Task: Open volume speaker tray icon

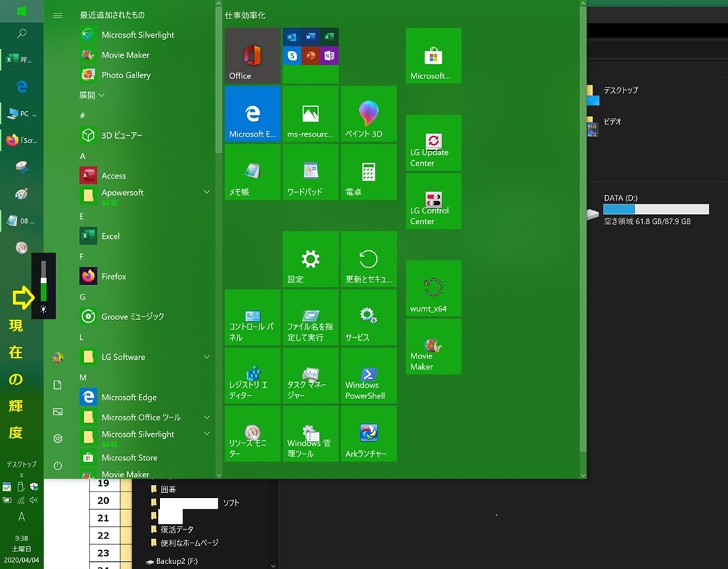Action: 33,500
